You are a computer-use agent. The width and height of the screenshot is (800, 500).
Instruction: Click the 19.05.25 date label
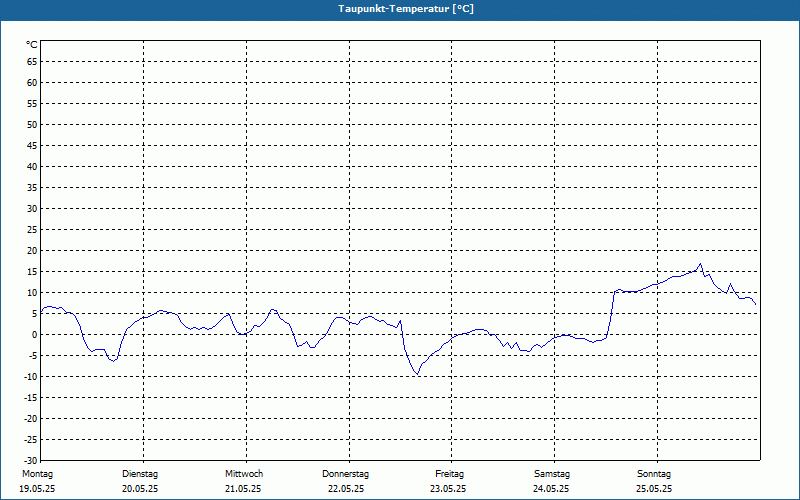[x=37, y=489]
